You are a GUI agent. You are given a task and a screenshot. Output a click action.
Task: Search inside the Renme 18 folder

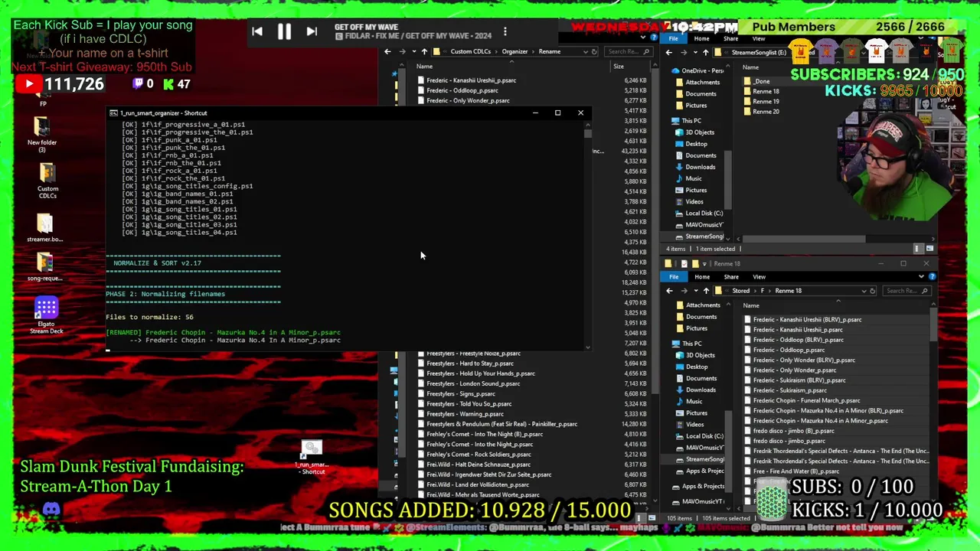[x=907, y=291]
